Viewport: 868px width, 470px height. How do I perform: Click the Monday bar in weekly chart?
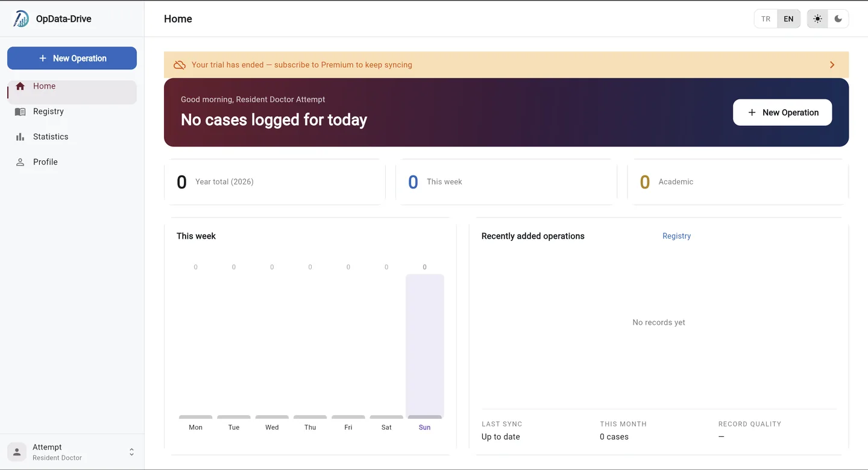coord(196,417)
